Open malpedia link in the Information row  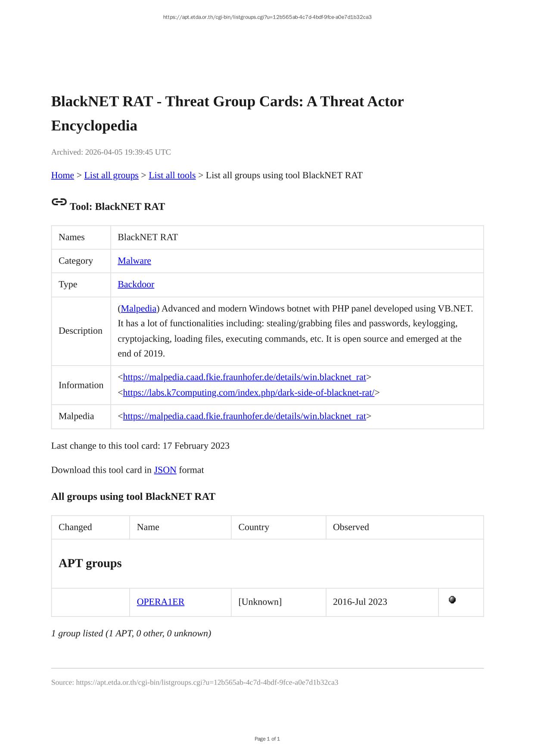coord(244,377)
